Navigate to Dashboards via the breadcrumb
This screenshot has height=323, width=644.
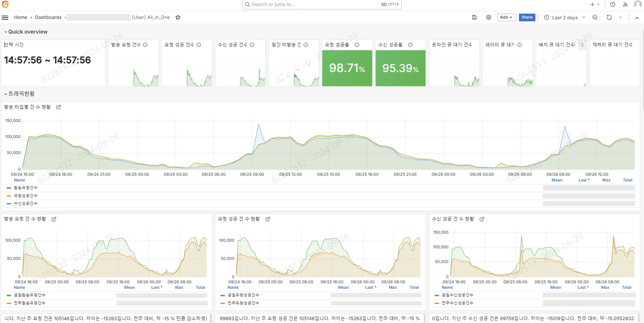[x=48, y=17]
